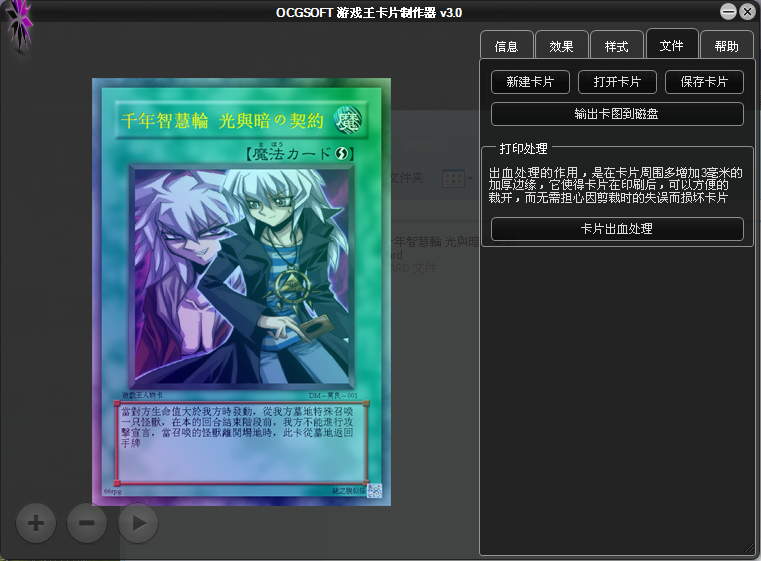Switch to the 信息 tab
The image size is (761, 561).
click(x=507, y=46)
